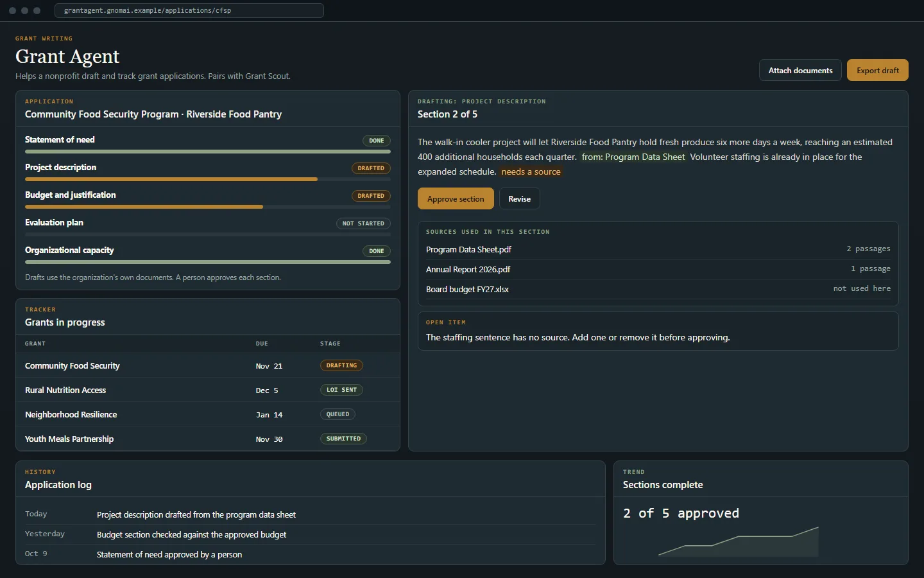924x578 pixels.
Task: Open the Evaluation plan section
Action: [x=207, y=227]
